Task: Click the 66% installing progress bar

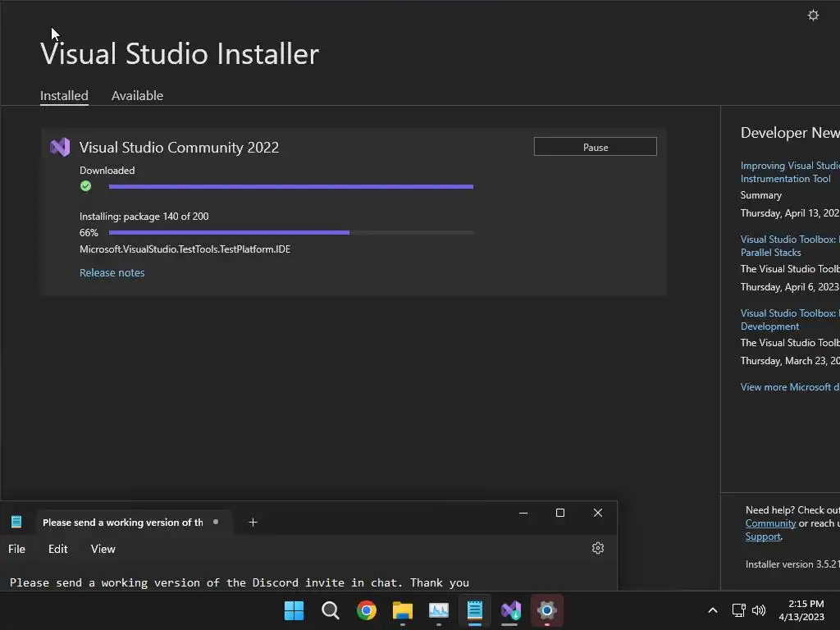Action: coord(291,232)
